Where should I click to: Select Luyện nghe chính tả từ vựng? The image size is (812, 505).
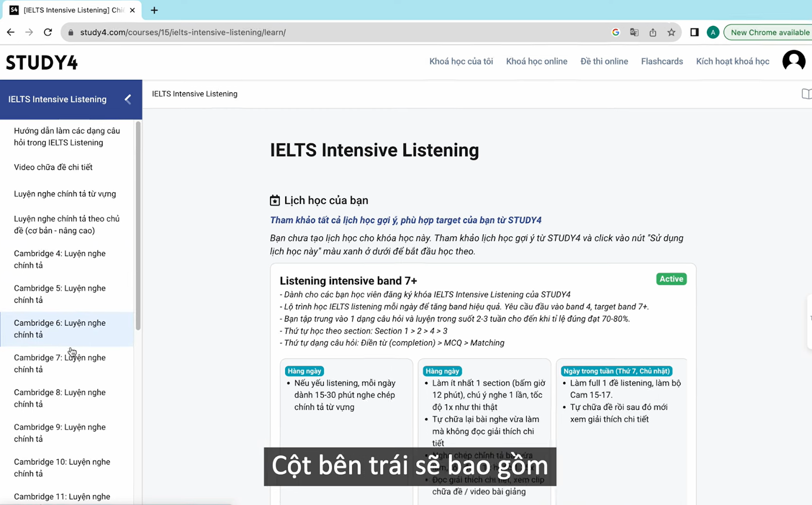pyautogui.click(x=67, y=194)
